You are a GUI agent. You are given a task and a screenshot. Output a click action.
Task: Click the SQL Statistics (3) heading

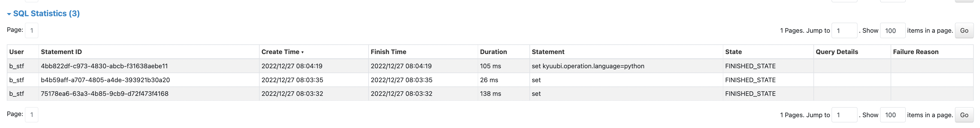(x=46, y=14)
